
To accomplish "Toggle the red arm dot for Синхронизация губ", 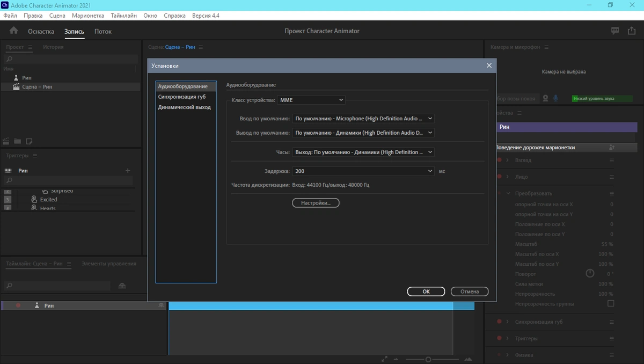I will 500,322.
